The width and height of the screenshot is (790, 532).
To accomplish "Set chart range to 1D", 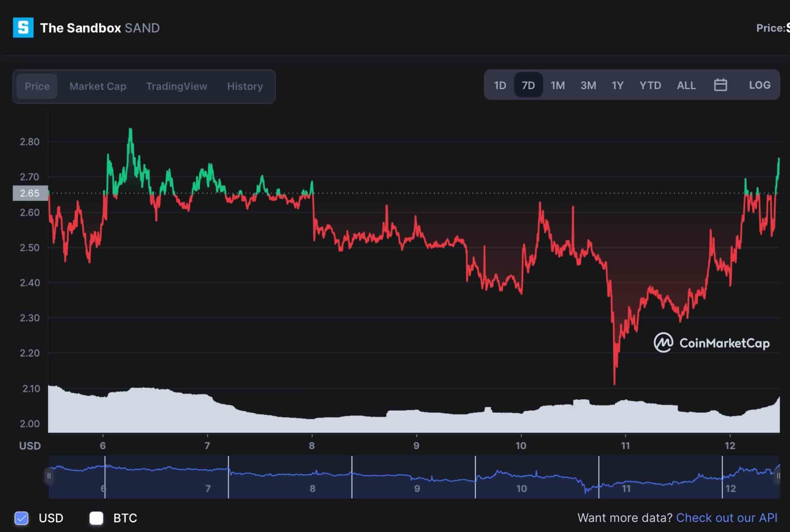I will 500,85.
